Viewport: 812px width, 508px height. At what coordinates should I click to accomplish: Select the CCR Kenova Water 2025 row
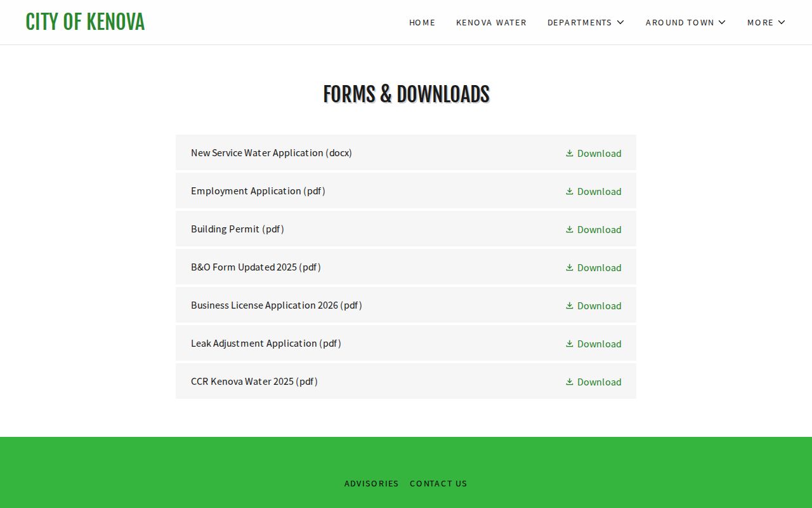(x=406, y=381)
